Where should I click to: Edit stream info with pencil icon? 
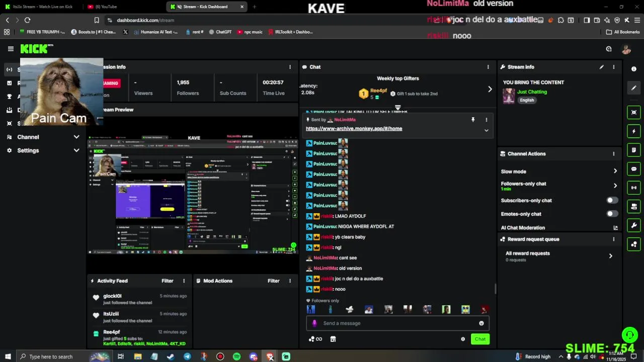[x=601, y=67]
